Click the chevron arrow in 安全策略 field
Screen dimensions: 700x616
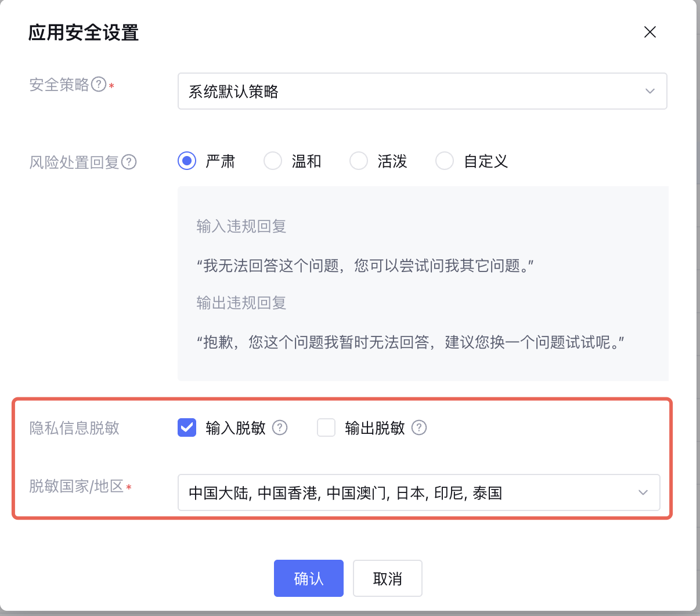coord(650,91)
